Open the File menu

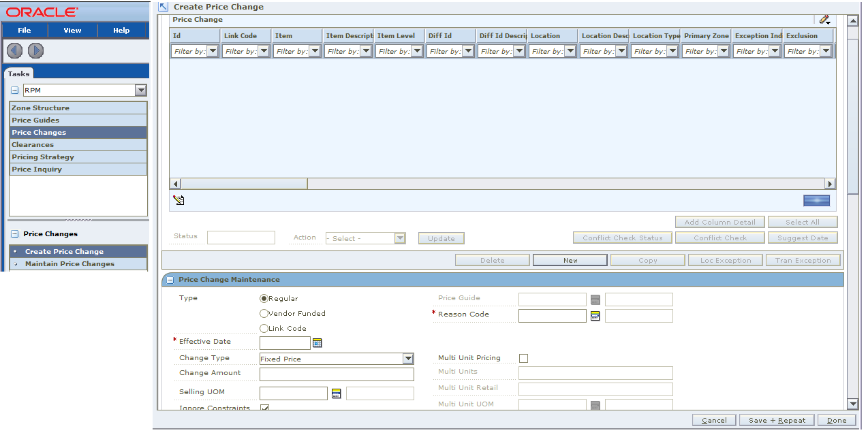[x=24, y=30]
